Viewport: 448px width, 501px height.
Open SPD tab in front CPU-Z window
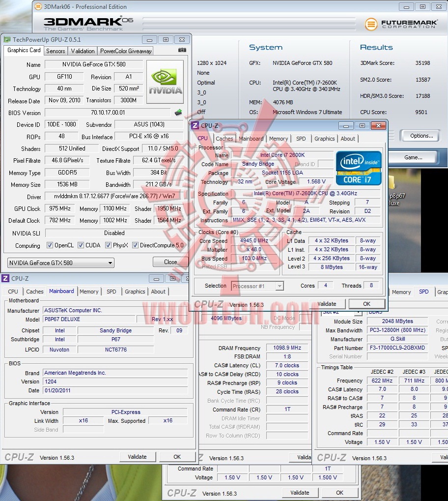coord(301,139)
